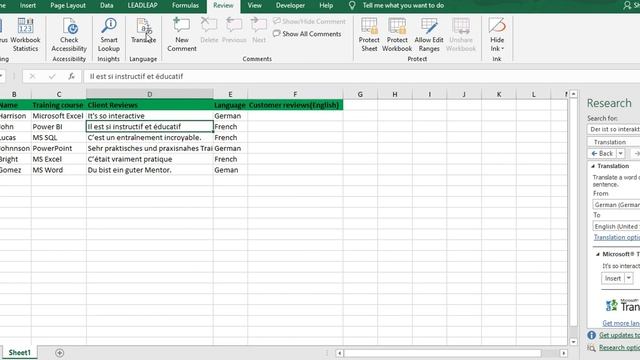
Task: Click the Translate button
Action: click(x=143, y=31)
